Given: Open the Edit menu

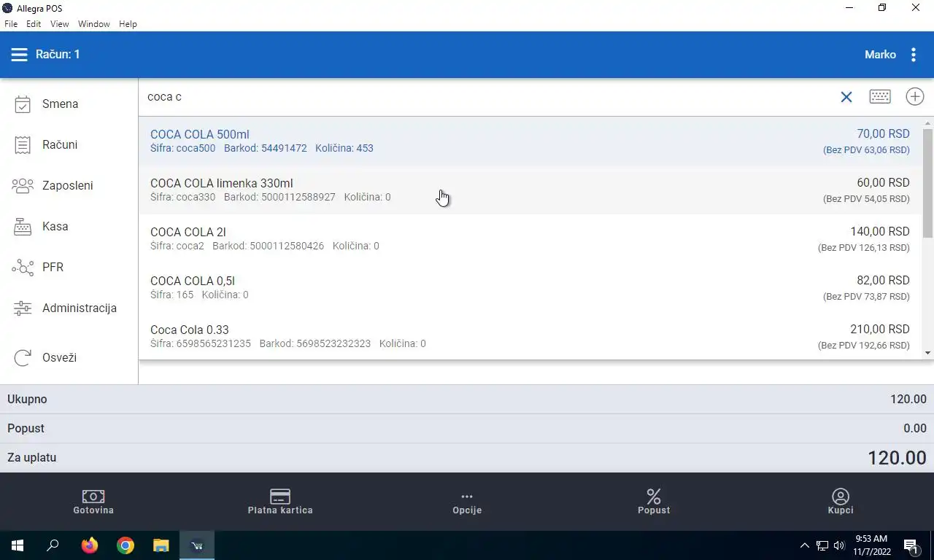Looking at the screenshot, I should point(34,24).
